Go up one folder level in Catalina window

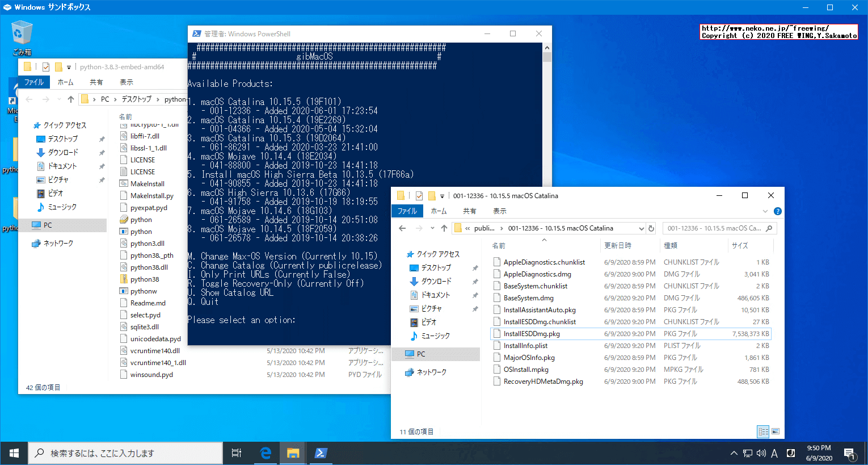click(x=444, y=228)
